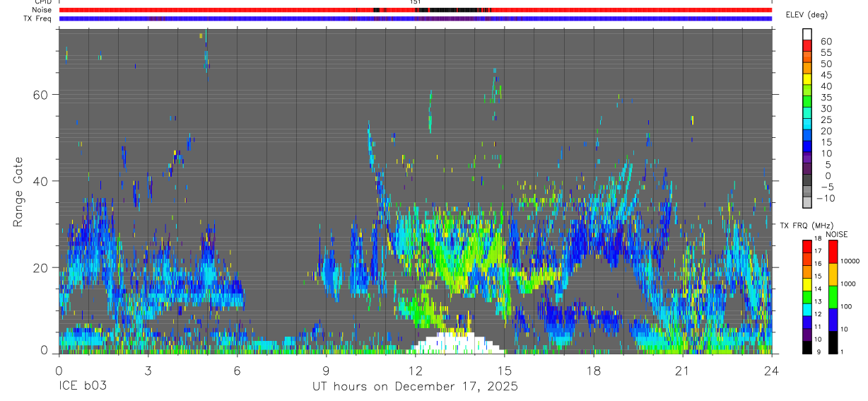This screenshot has height=401, width=868.
Task: Click the 'CPID' label at top left
Action: 43,2
